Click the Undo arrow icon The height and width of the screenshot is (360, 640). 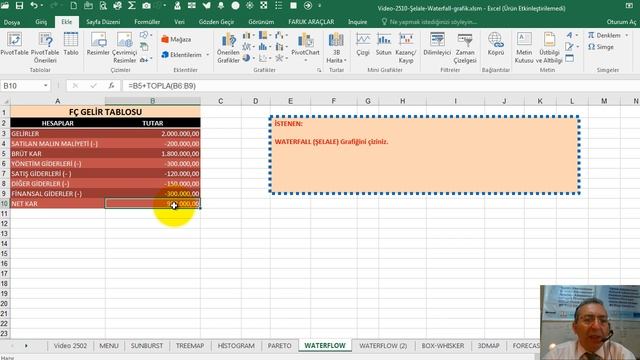pos(34,6)
